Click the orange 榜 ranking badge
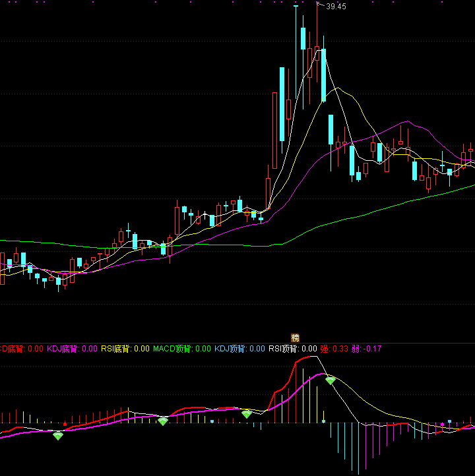The height and width of the screenshot is (476, 475). (295, 338)
